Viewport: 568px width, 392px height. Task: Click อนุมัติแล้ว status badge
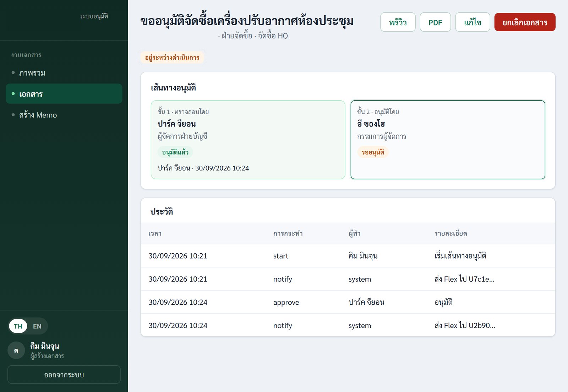(175, 152)
